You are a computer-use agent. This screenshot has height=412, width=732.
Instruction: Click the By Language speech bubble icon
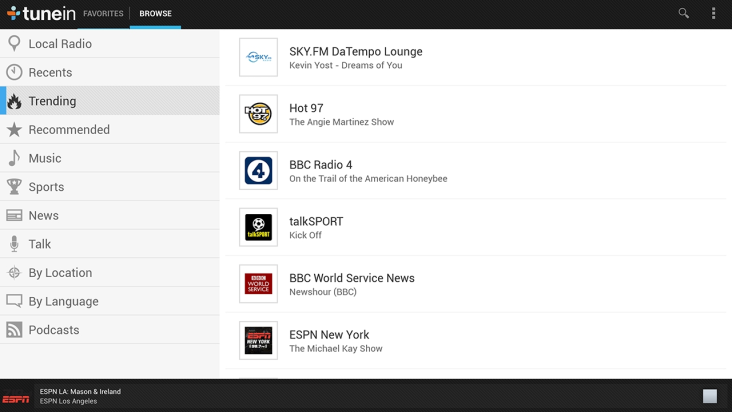click(x=14, y=301)
